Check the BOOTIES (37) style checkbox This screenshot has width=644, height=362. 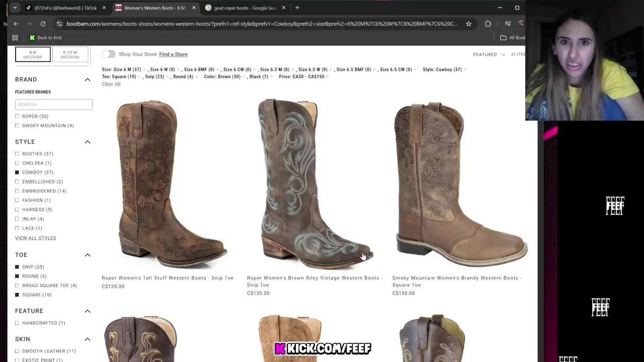[x=17, y=154]
